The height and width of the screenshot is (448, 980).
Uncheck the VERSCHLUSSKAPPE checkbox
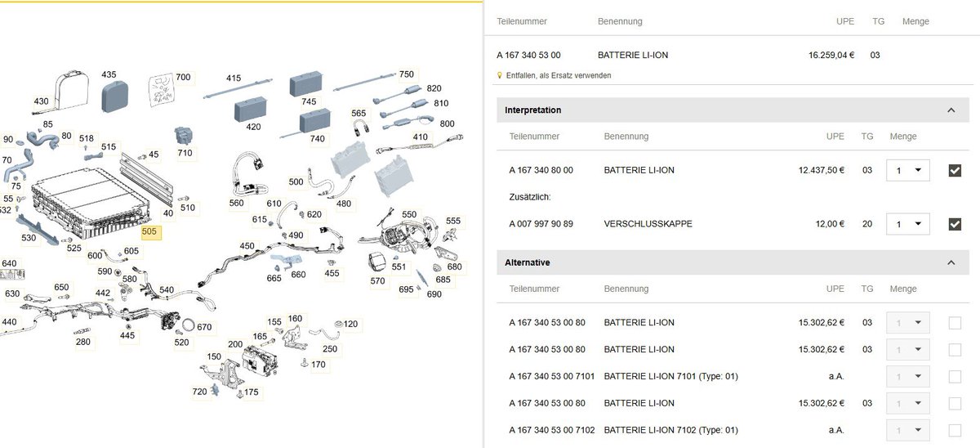(955, 224)
